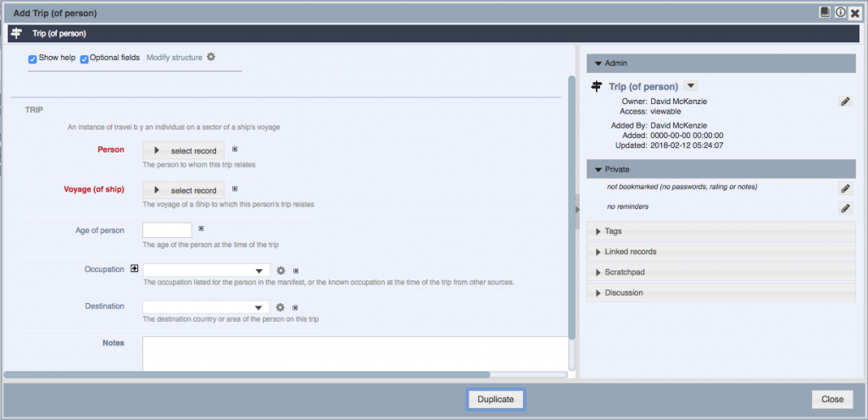Screen dimensions: 868x420
Task: Open the book help icon in title bar
Action: (x=825, y=12)
